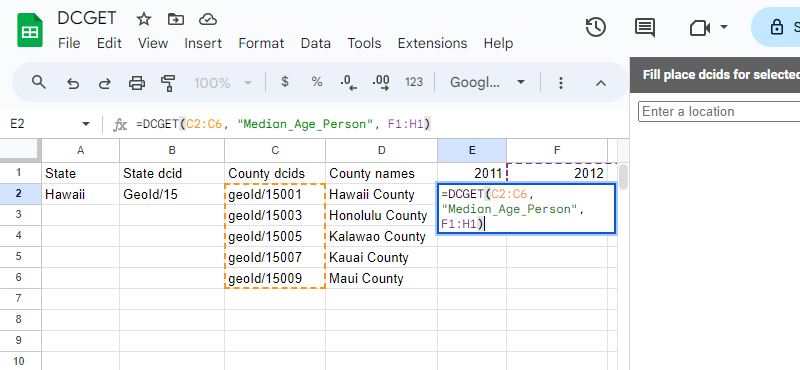Open version history clock icon
The image size is (800, 370).
click(595, 27)
